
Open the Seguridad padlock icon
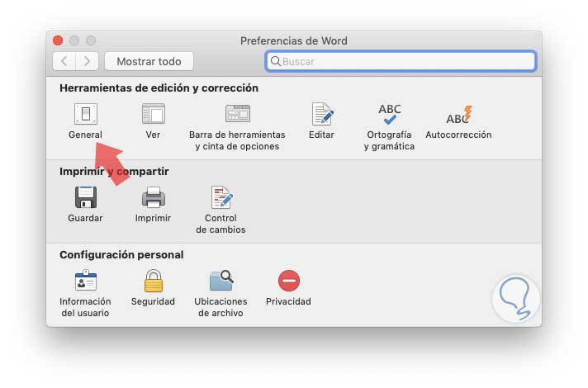(153, 281)
